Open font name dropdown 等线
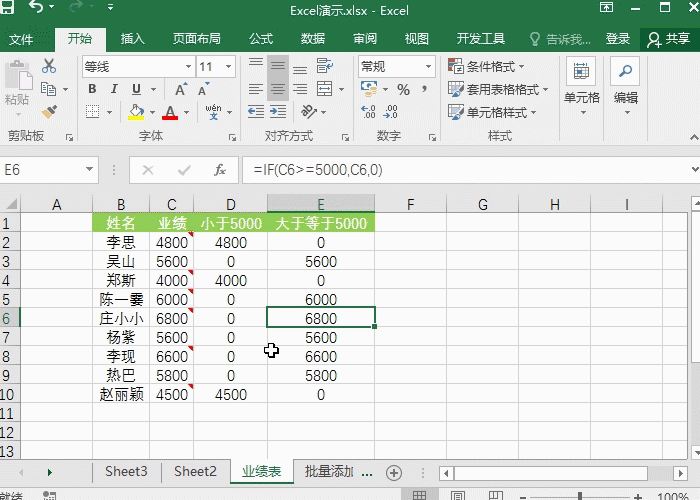 188,67
